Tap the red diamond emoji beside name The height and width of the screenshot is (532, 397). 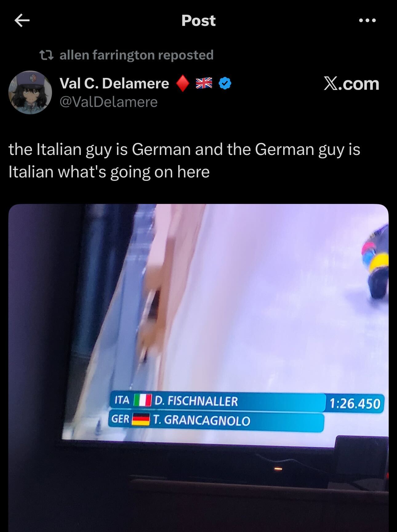pyautogui.click(x=182, y=83)
